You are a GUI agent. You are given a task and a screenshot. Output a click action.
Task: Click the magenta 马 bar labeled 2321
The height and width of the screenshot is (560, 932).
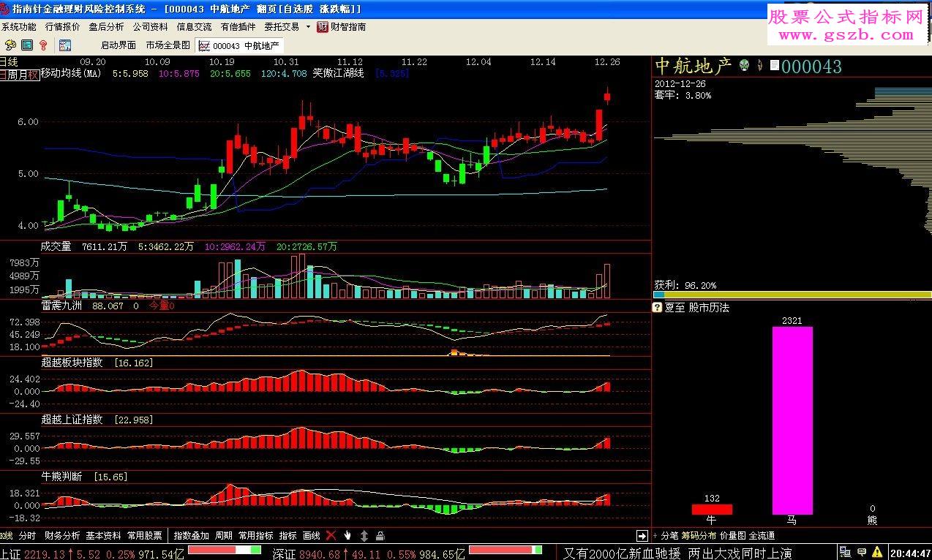(792, 420)
